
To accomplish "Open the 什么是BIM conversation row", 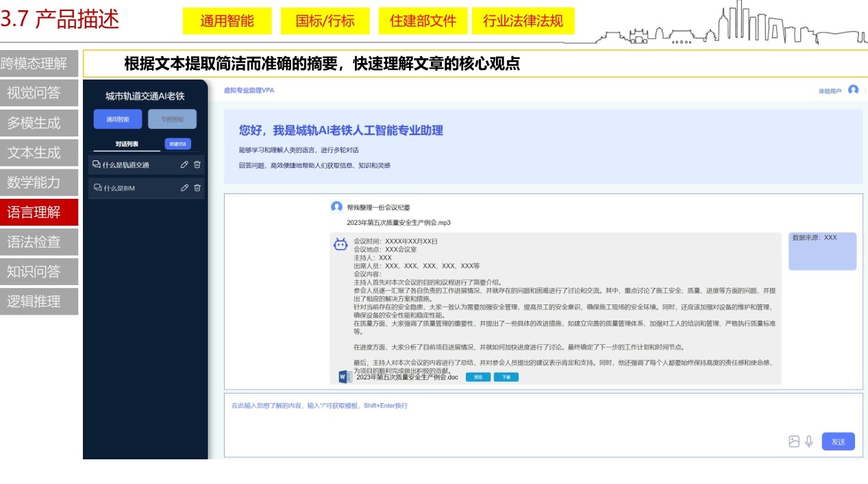I will pos(147,188).
